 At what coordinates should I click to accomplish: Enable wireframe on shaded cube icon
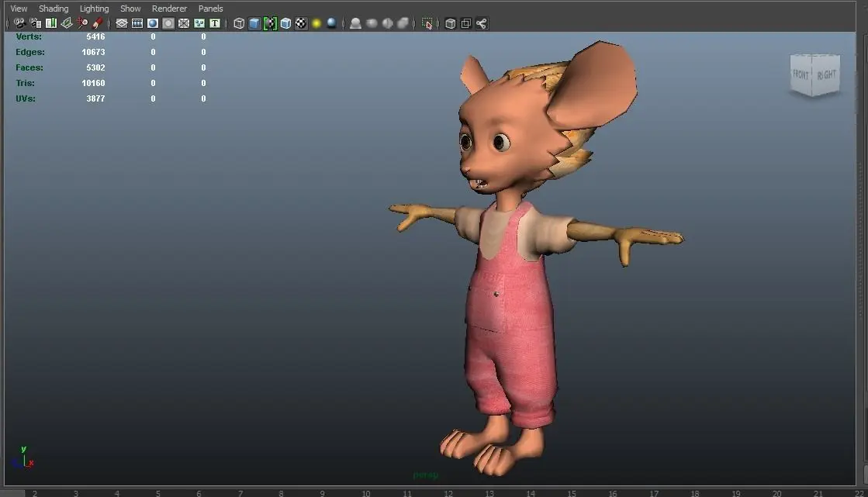(x=285, y=23)
